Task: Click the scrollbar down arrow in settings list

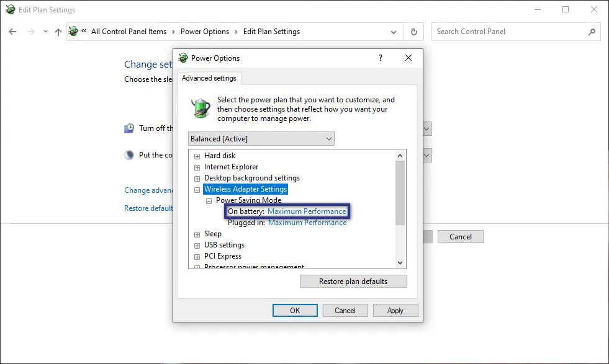Action: (x=399, y=262)
